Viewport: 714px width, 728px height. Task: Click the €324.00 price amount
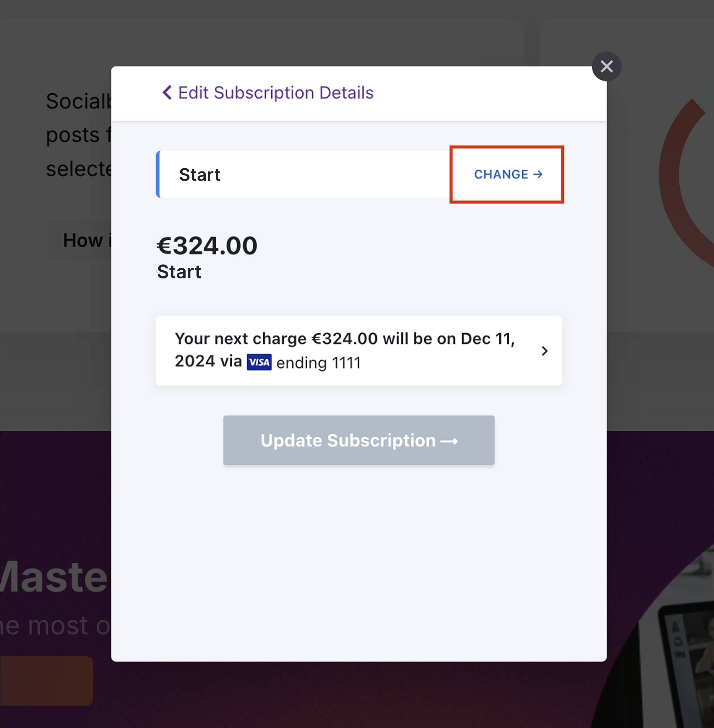coord(207,246)
